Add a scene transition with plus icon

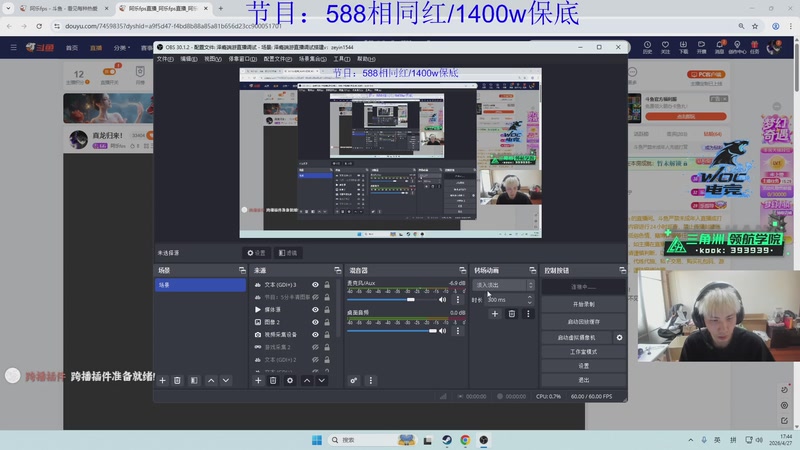coord(494,314)
